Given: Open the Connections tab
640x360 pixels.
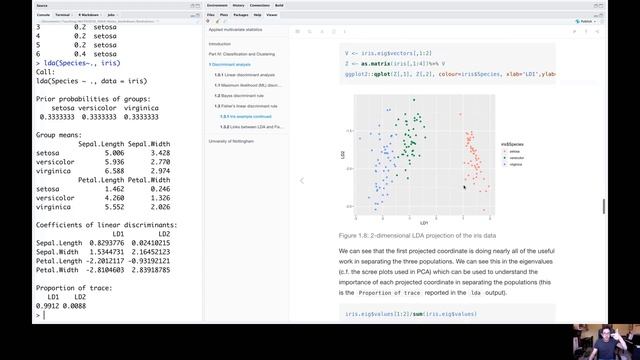Looking at the screenshot, I should (x=260, y=5).
